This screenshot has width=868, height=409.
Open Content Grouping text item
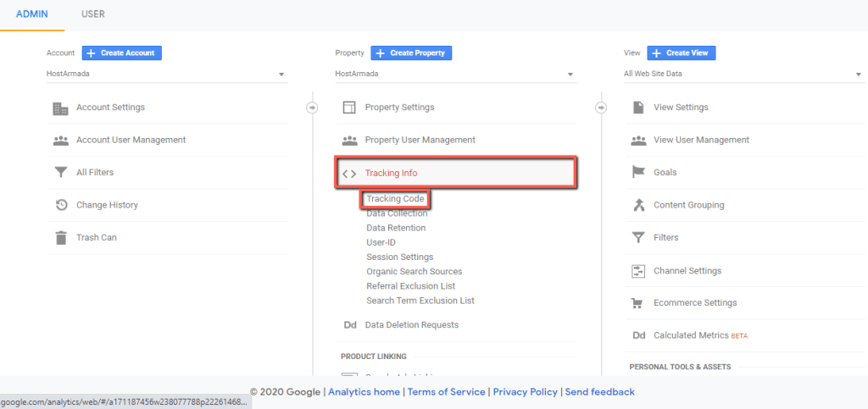(688, 205)
